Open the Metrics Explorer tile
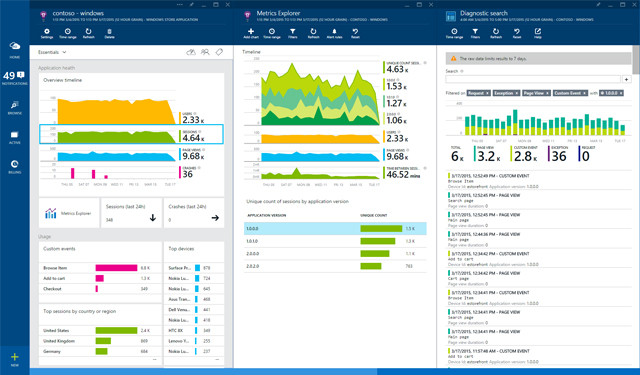 (x=69, y=213)
